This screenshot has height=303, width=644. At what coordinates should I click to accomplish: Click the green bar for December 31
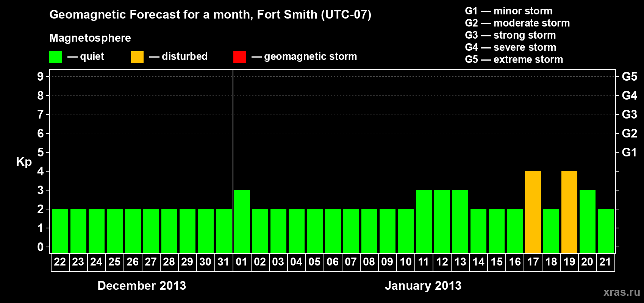[224, 231]
